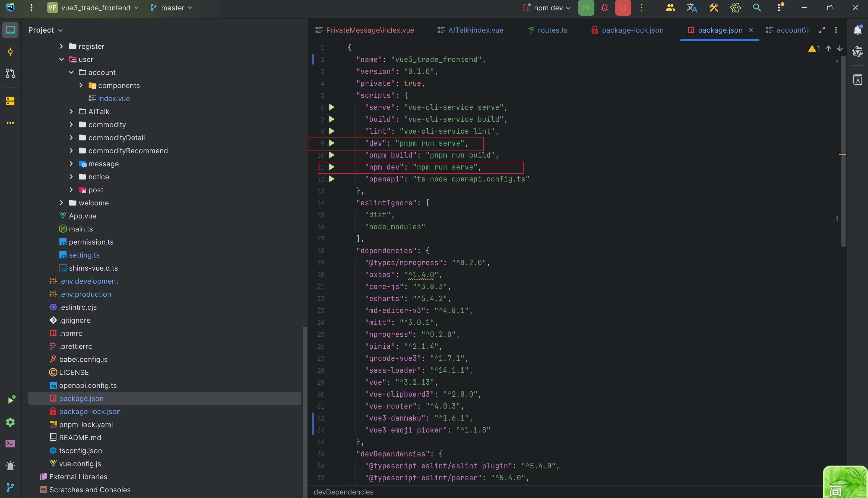Expand the components folder

81,86
